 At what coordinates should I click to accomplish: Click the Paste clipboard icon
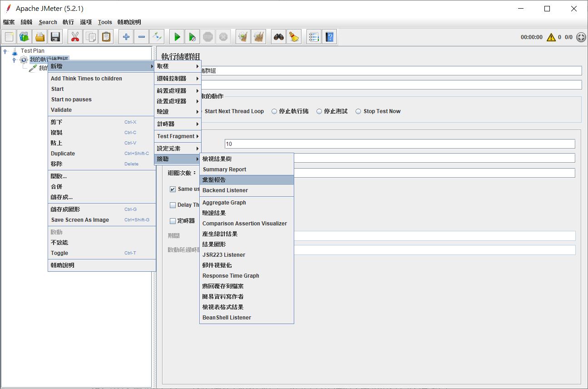pyautogui.click(x=106, y=37)
